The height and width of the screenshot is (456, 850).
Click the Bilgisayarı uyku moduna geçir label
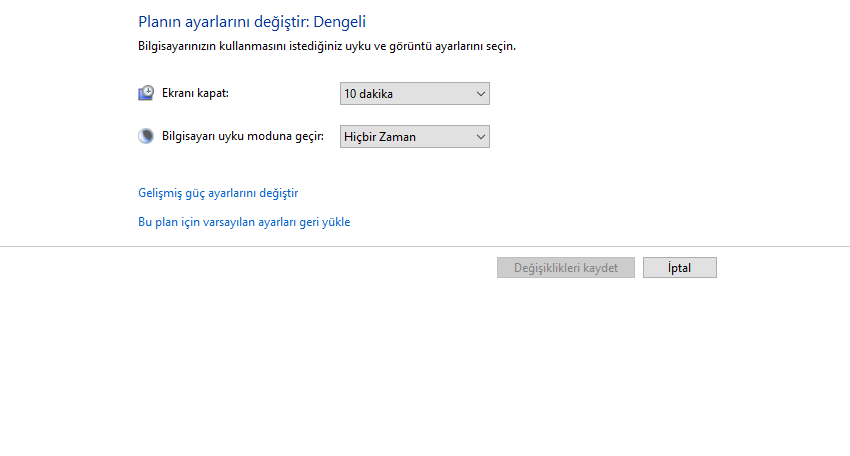[243, 136]
